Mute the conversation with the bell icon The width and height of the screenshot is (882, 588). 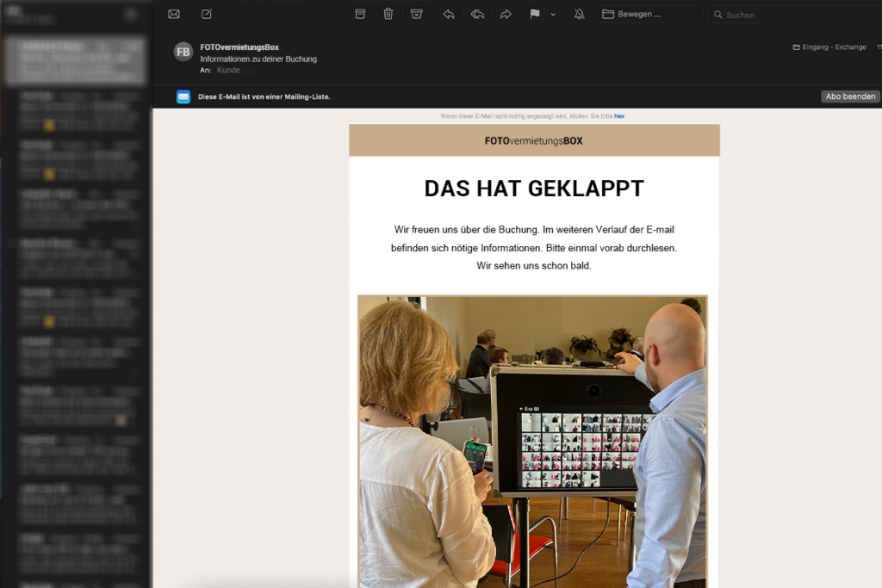click(x=579, y=14)
